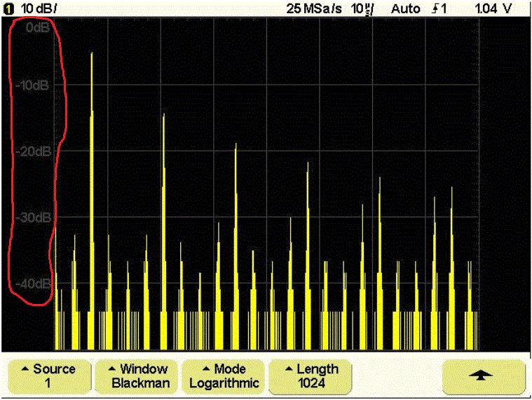
Task: Open the Source 1 softkey menu
Action: point(50,377)
